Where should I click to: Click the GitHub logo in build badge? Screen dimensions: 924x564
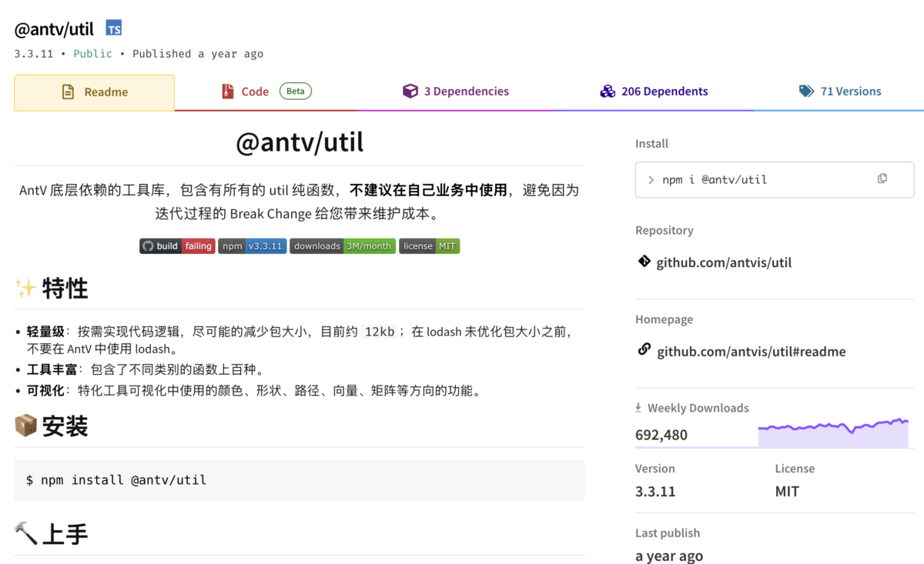tap(148, 246)
